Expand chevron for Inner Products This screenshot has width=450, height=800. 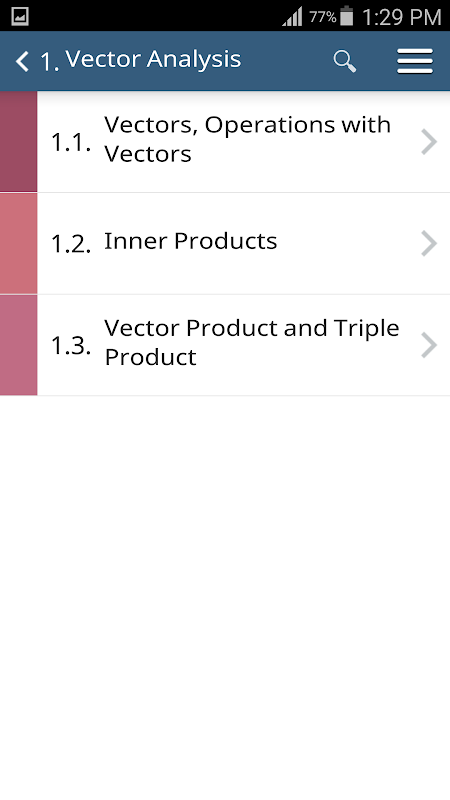(x=429, y=243)
